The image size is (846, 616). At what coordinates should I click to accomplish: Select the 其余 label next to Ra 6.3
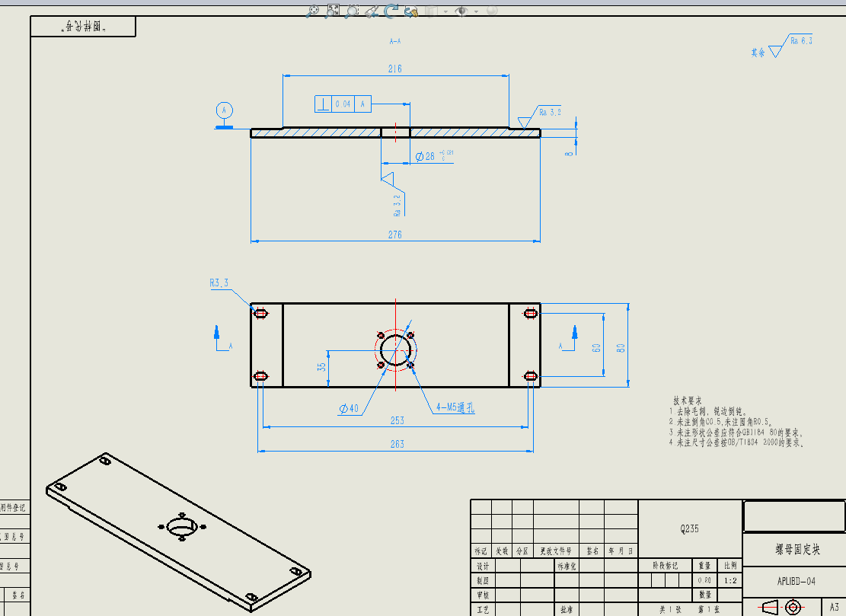coord(758,53)
